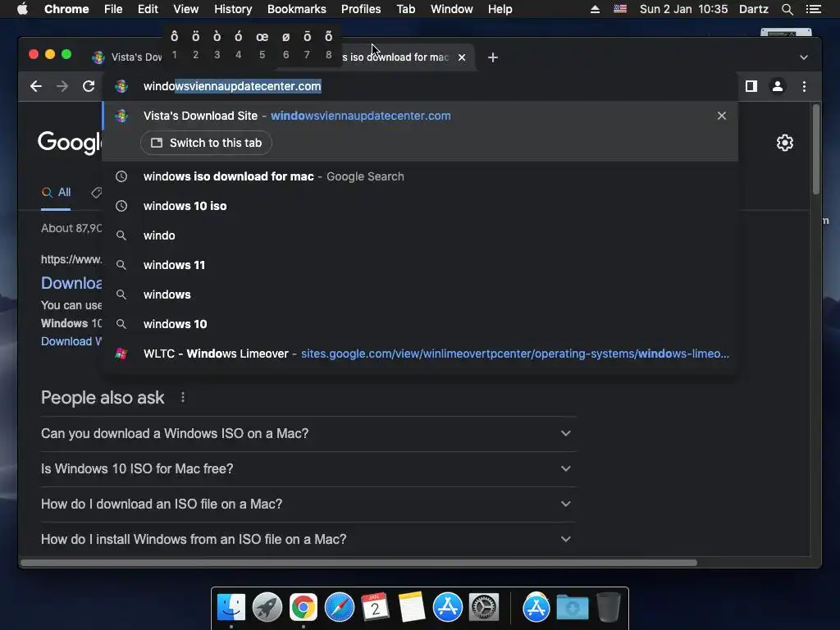
Task: Select the All search results tab
Action: tap(57, 192)
